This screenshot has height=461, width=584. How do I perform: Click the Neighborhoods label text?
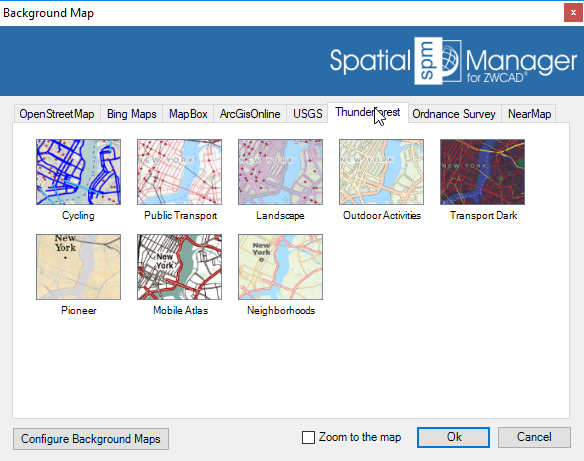(x=281, y=311)
